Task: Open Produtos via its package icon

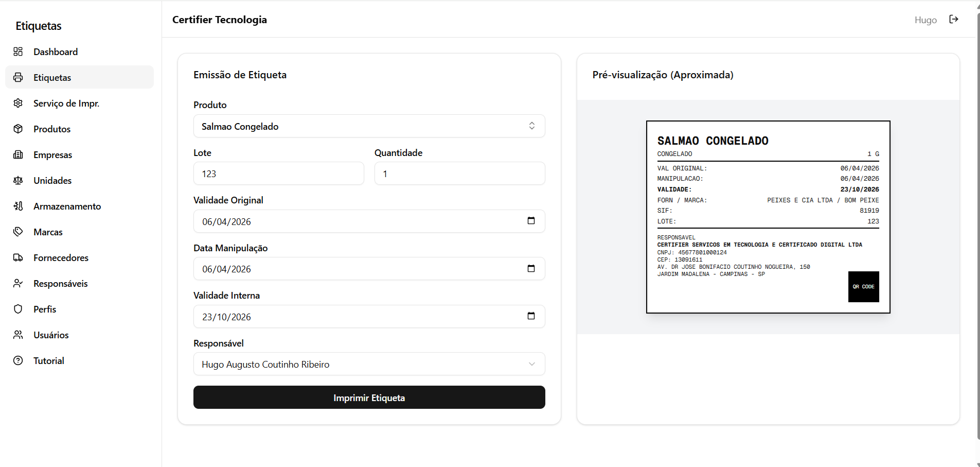Action: pos(19,129)
